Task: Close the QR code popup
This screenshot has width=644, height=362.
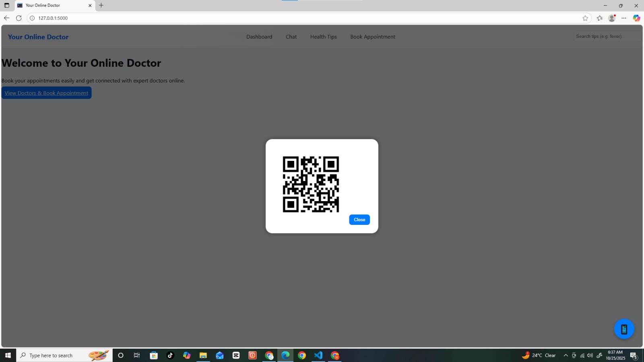Action: [359, 220]
